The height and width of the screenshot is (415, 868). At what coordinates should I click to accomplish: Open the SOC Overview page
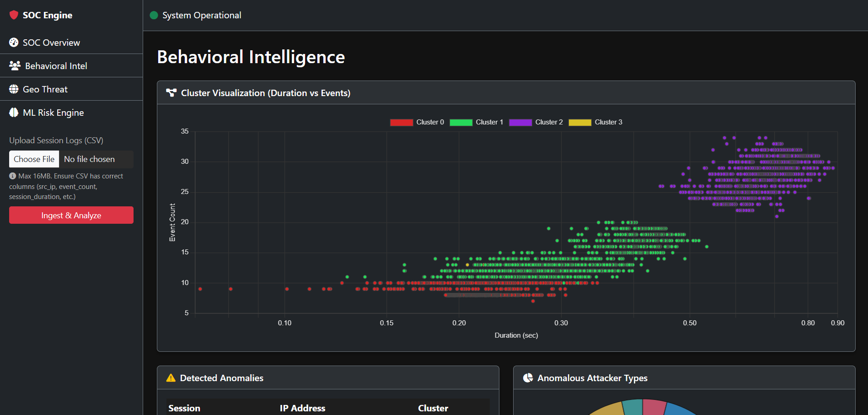51,43
